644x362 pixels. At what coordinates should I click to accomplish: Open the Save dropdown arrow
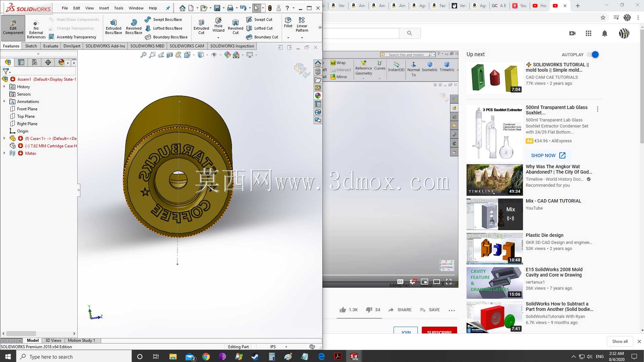click(223, 8)
